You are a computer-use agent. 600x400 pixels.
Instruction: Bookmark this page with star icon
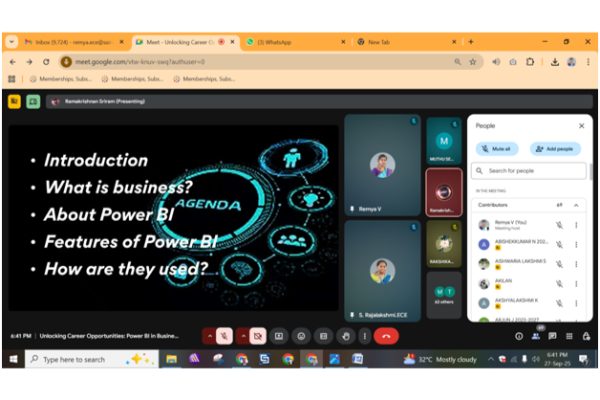(473, 61)
